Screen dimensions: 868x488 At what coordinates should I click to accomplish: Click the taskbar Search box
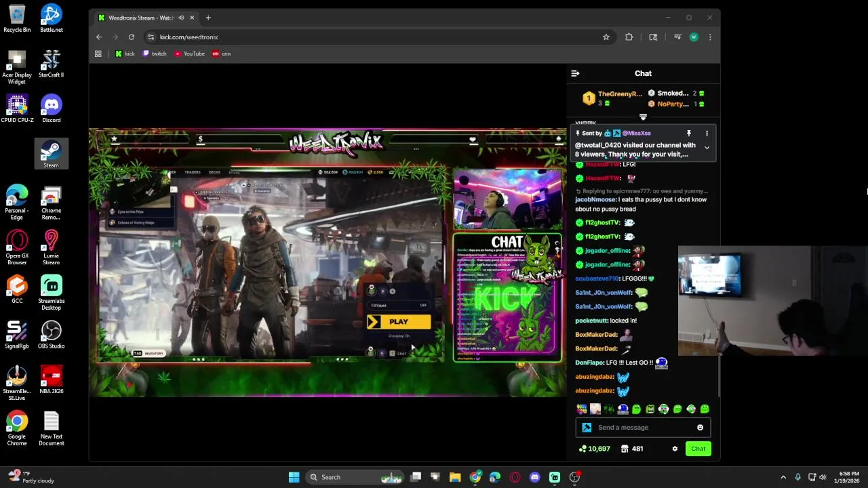(x=355, y=477)
